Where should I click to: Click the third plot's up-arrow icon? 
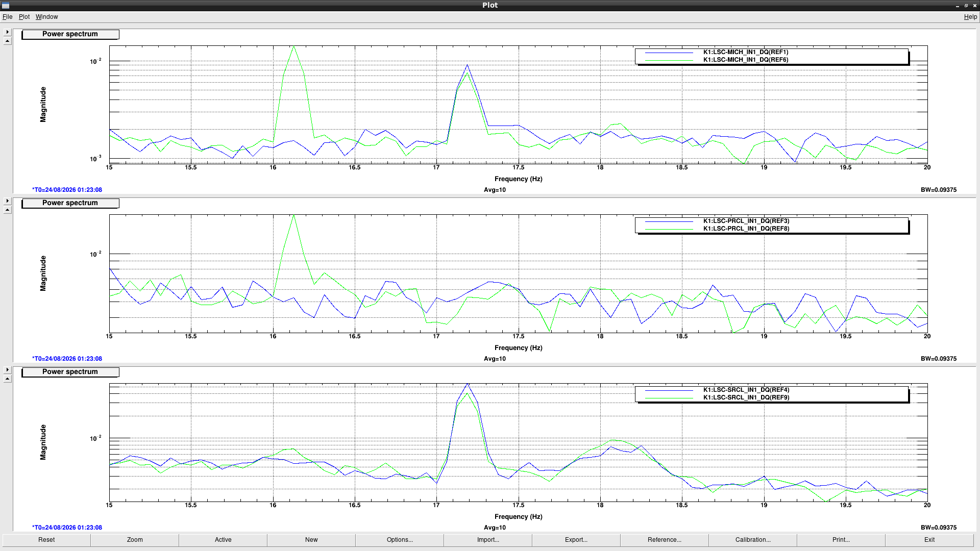tap(7, 379)
